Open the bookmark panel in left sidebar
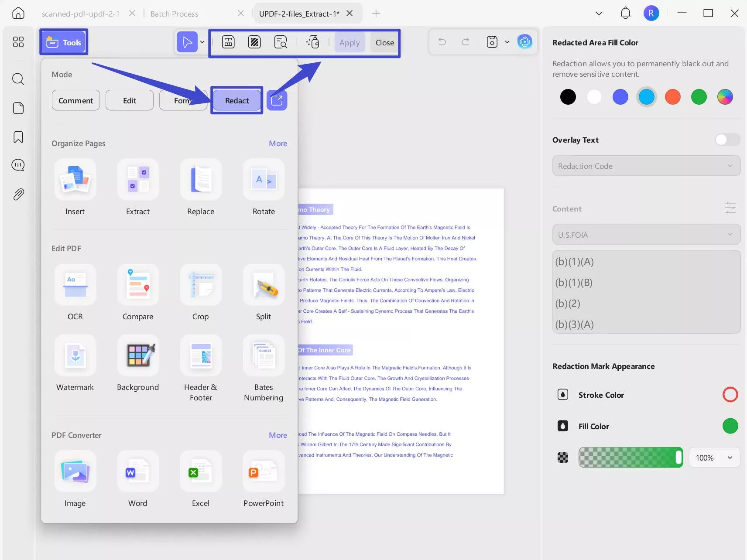 [18, 137]
